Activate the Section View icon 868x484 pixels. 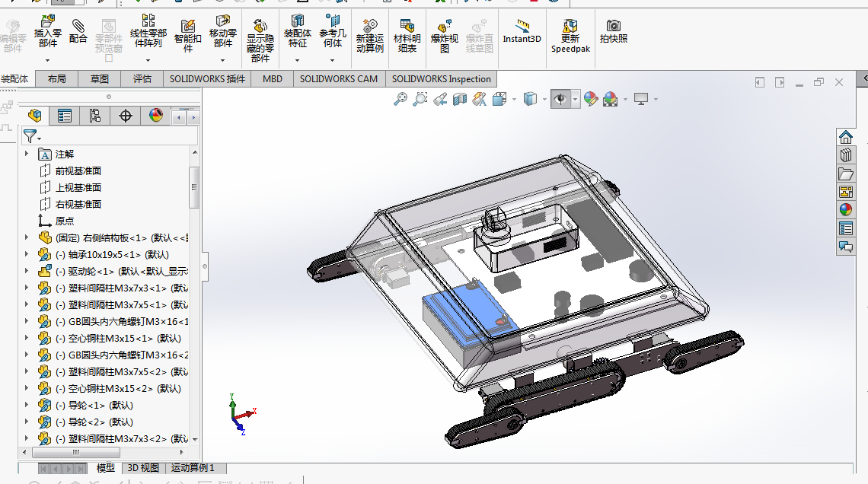tap(459, 99)
